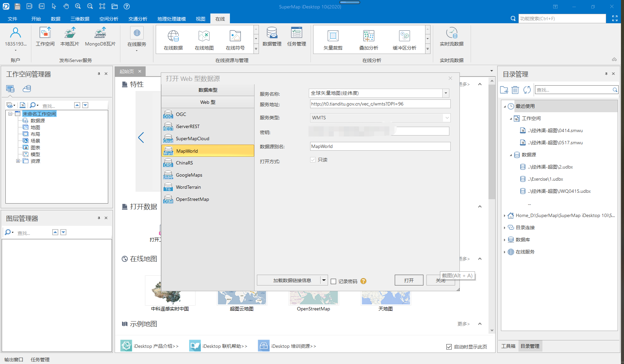624x364 pixels.
Task: Select the ChinaRS datasource type
Action: pyautogui.click(x=208, y=163)
